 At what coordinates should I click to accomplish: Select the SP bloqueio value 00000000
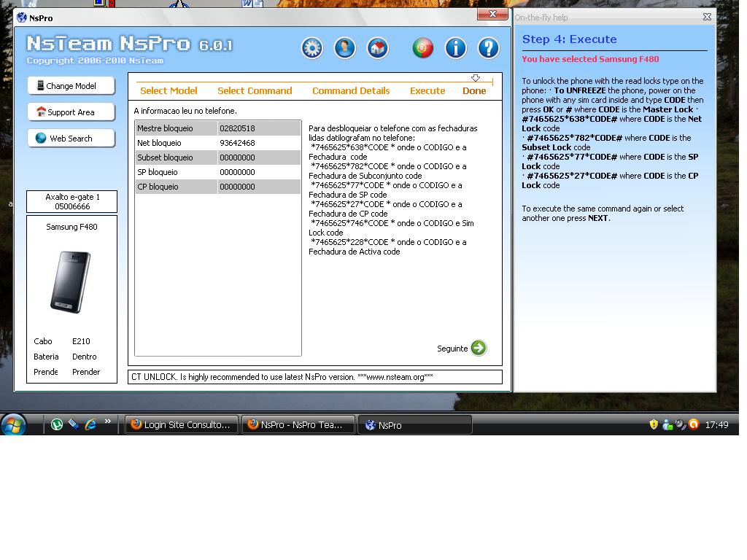point(237,172)
